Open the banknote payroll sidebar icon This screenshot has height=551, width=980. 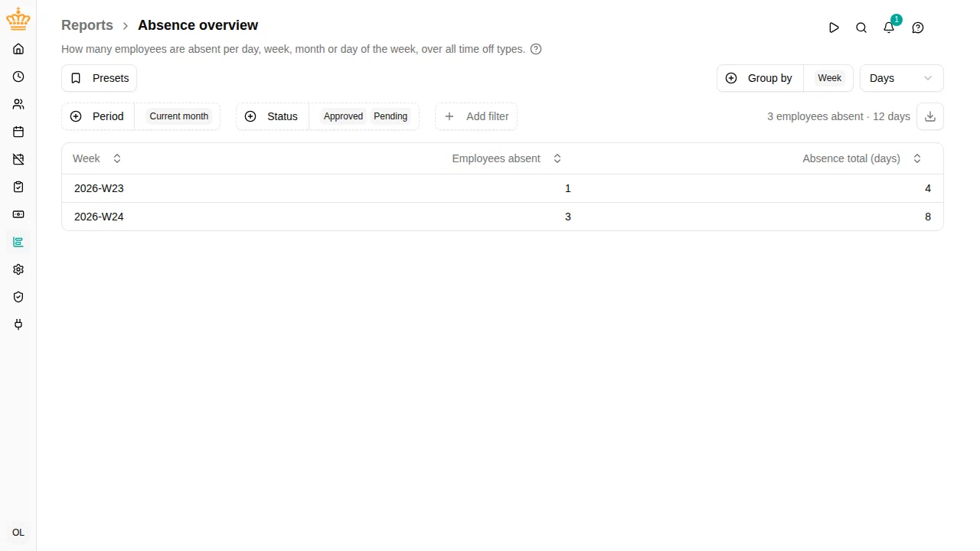[18, 214]
